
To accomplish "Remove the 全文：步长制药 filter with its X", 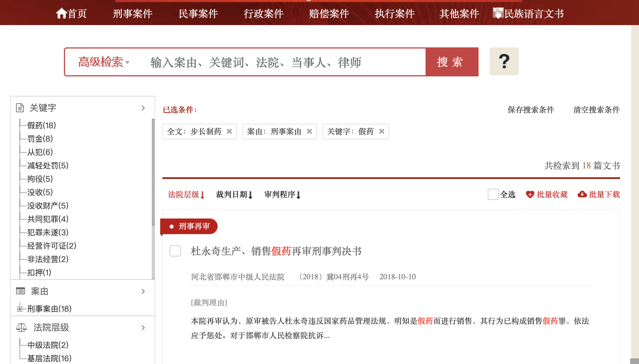I will coord(229,131).
